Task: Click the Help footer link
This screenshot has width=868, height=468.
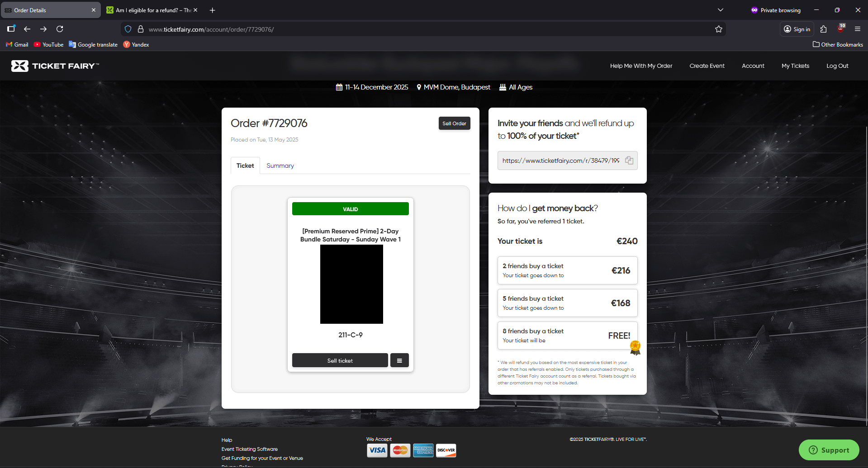Action: [227, 440]
